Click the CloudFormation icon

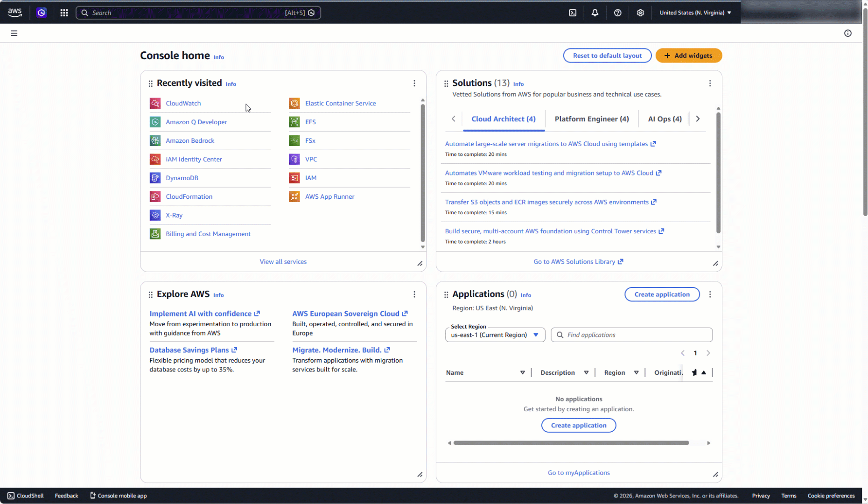[x=155, y=196]
